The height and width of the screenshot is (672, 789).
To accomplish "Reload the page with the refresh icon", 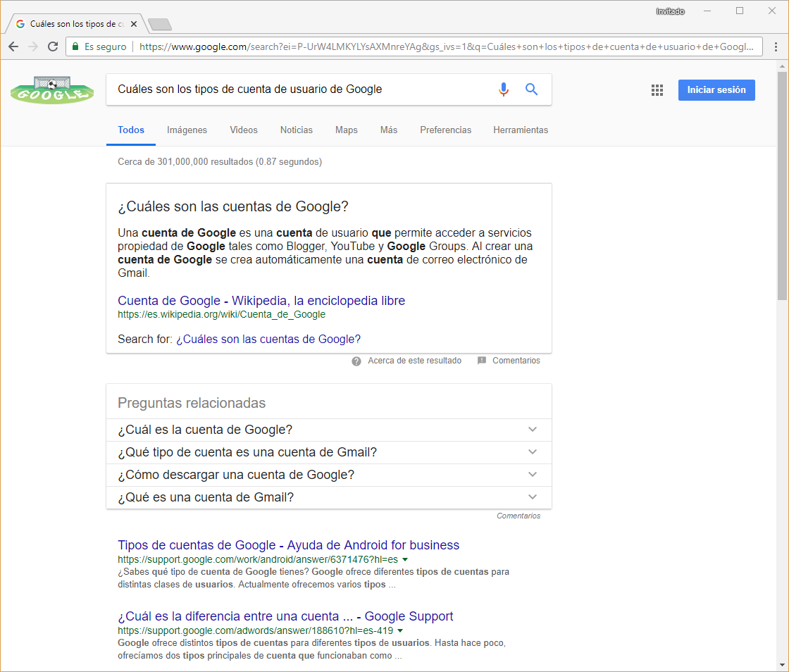I will pyautogui.click(x=53, y=46).
